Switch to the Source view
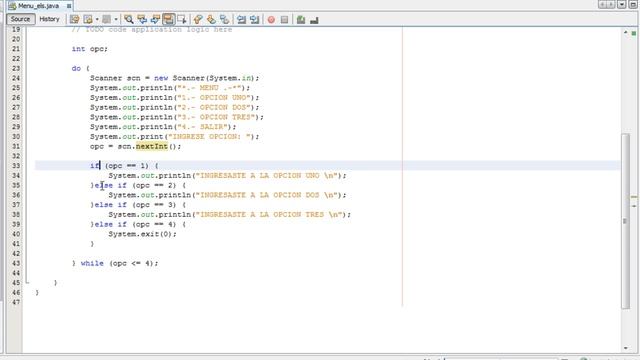 tap(20, 19)
